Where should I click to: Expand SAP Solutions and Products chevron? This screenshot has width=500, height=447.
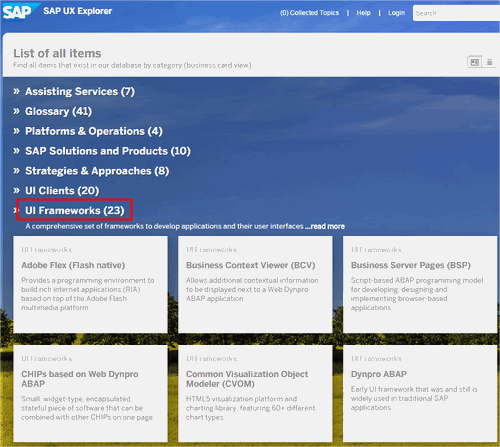[16, 151]
